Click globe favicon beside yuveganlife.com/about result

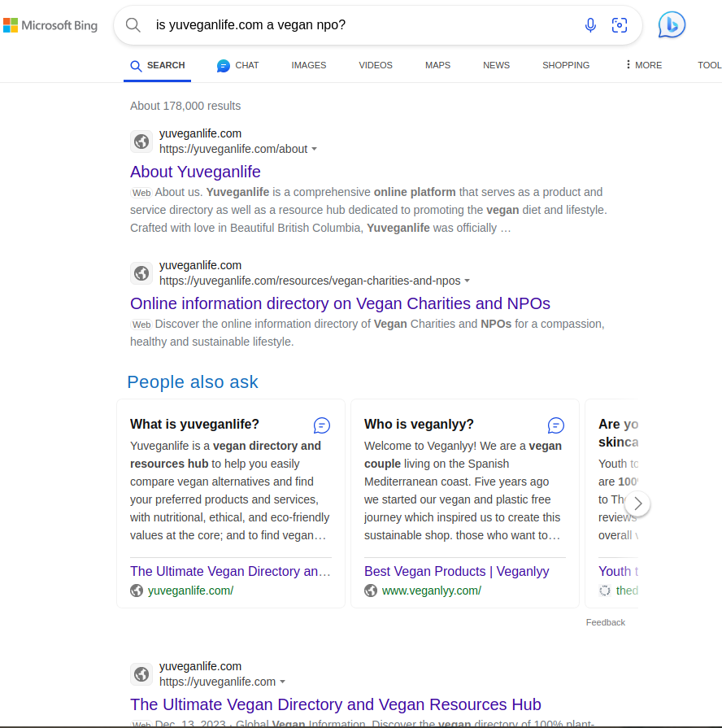(x=141, y=142)
